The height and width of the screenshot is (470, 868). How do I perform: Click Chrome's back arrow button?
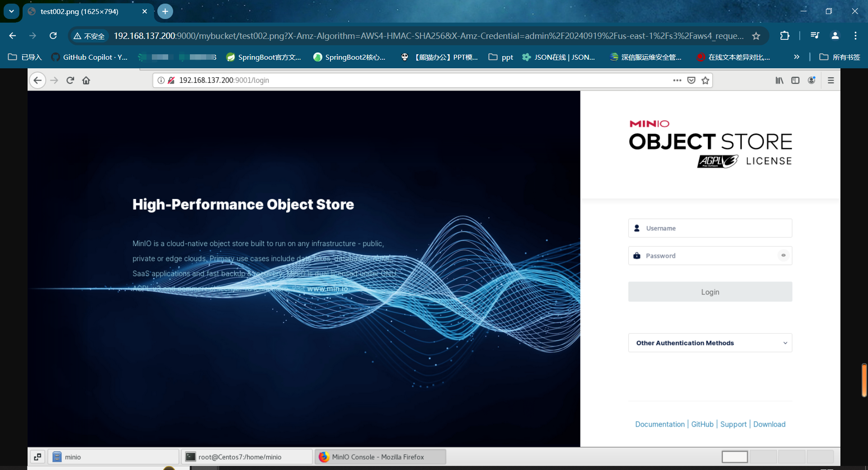pos(12,36)
